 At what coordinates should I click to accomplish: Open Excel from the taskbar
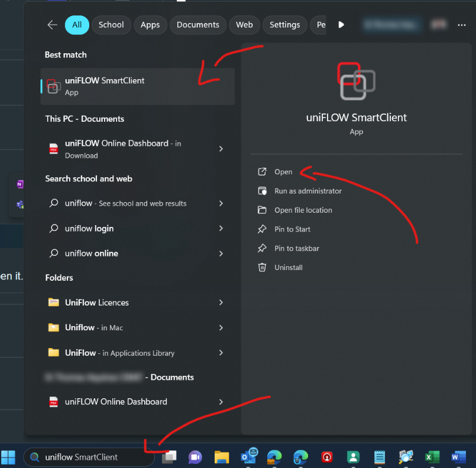[x=432, y=457]
